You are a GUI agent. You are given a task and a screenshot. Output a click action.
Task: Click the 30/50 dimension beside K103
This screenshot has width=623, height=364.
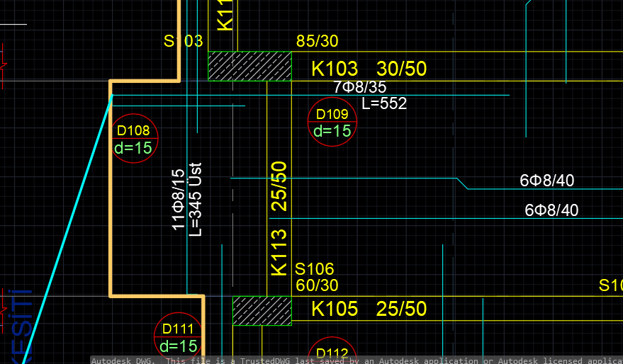pos(401,69)
